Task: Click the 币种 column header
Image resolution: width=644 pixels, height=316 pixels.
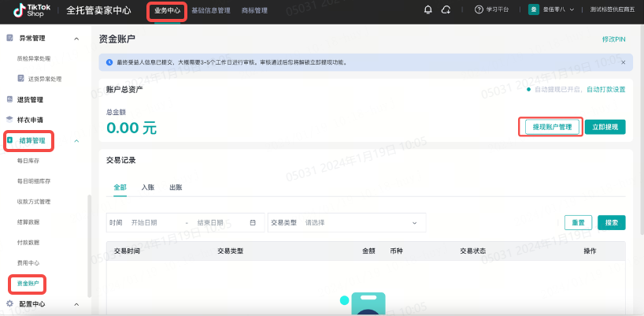Action: tap(396, 251)
